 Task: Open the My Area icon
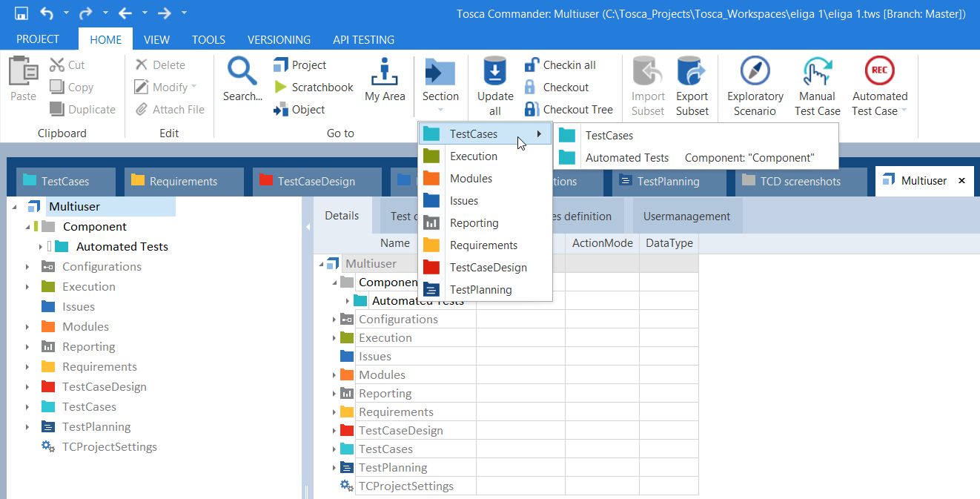coord(385,72)
